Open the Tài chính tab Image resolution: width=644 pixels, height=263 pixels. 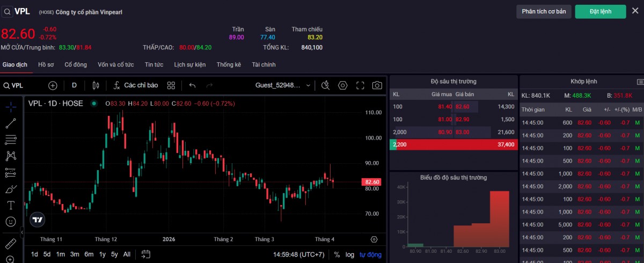point(264,64)
